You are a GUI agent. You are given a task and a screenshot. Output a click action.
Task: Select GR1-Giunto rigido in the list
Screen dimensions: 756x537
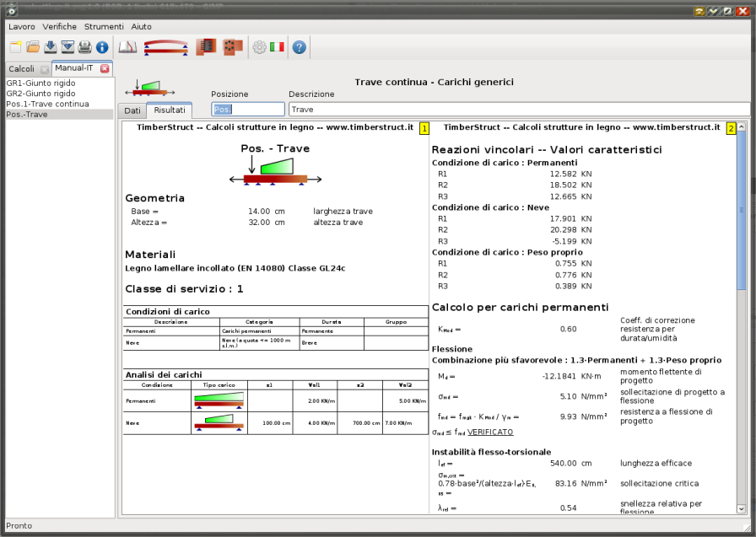(40, 83)
